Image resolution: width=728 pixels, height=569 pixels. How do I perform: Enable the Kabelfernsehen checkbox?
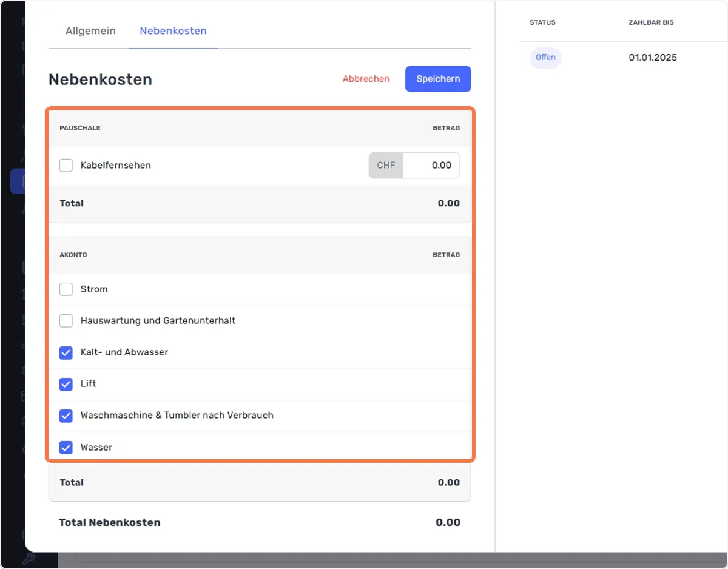pyautogui.click(x=66, y=165)
